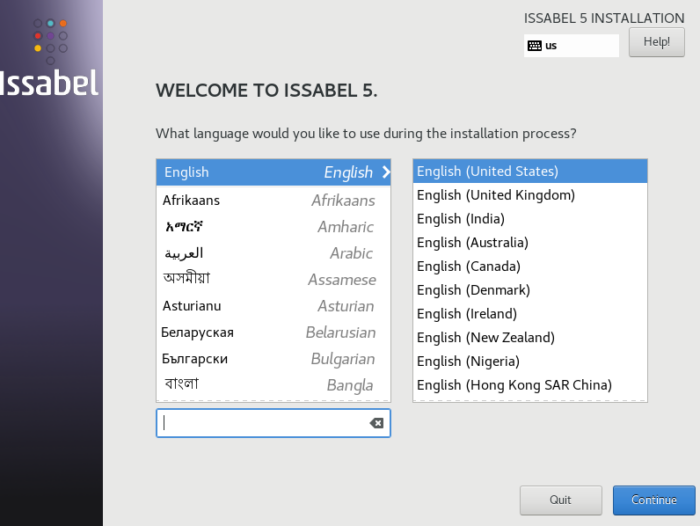Pick Assamese language entry

click(x=272, y=279)
